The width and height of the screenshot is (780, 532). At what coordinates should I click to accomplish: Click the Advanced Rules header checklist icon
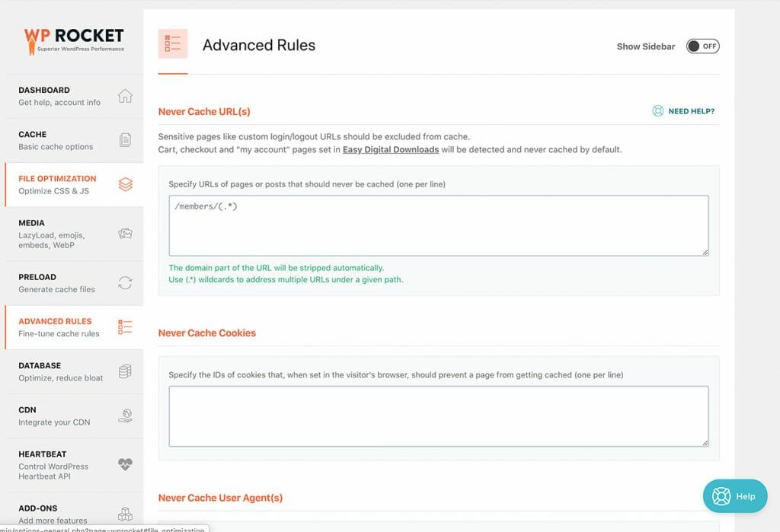[173, 43]
